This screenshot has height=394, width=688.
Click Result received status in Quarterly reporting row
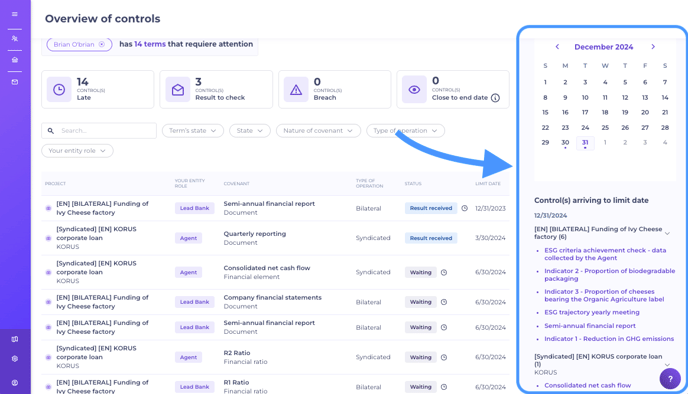tap(431, 238)
